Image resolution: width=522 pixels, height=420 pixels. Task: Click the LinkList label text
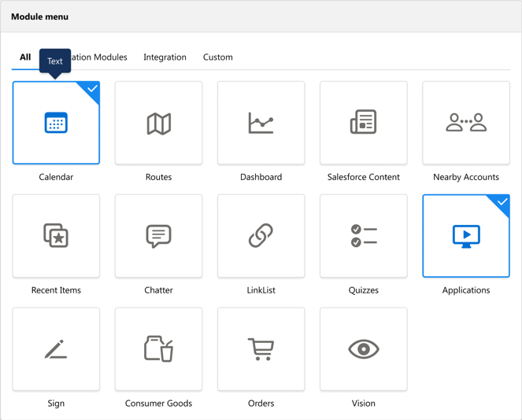pos(261,290)
